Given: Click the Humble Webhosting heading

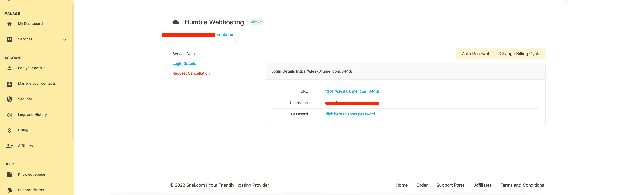Looking at the screenshot, I should coord(214,22).
